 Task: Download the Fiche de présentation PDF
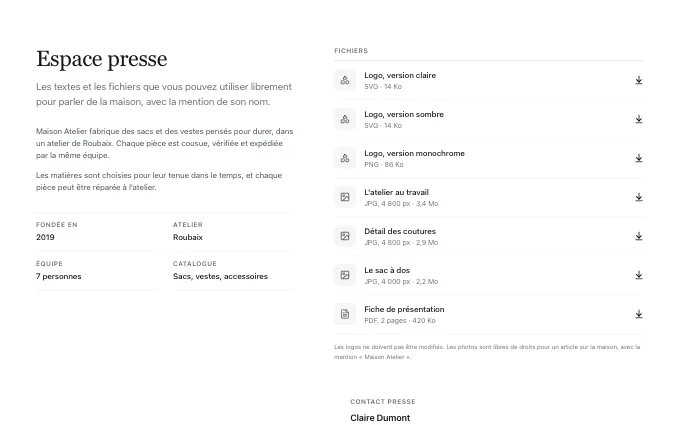coord(639,314)
